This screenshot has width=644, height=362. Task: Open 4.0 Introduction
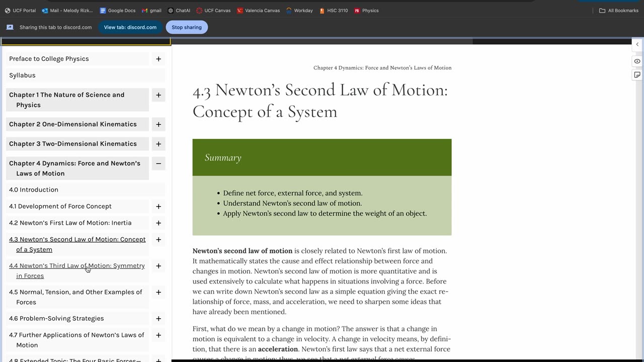tap(34, 190)
